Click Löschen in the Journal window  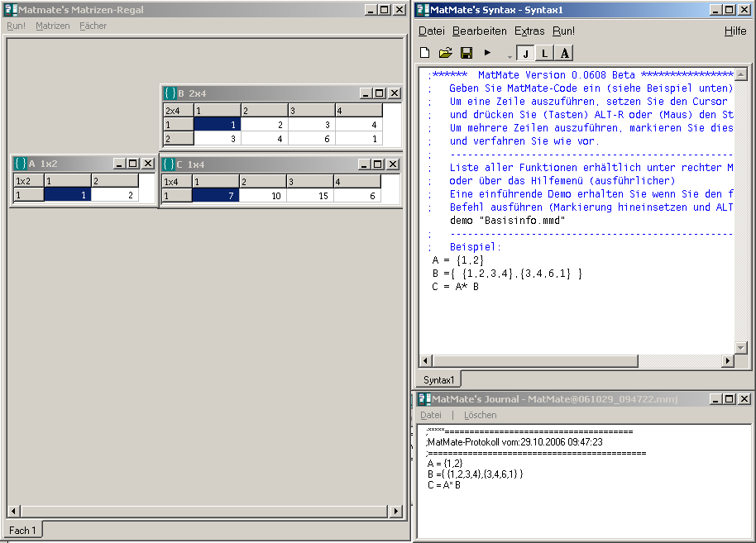point(480,415)
